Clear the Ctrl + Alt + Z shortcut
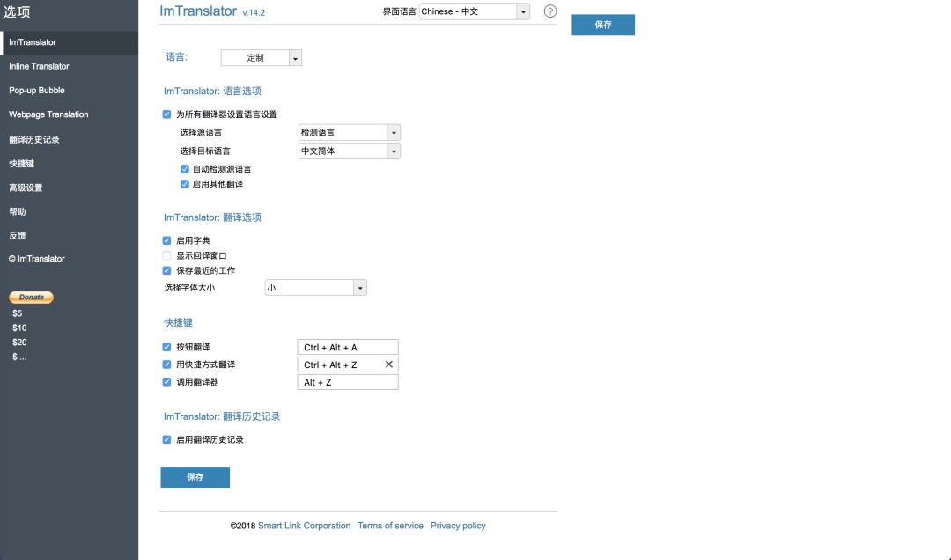The width and height of the screenshot is (951, 560). pos(389,364)
